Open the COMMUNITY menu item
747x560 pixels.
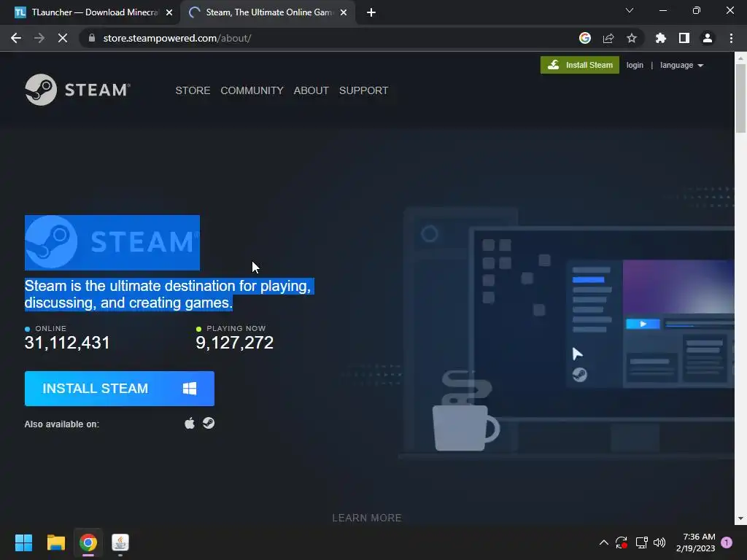click(252, 90)
